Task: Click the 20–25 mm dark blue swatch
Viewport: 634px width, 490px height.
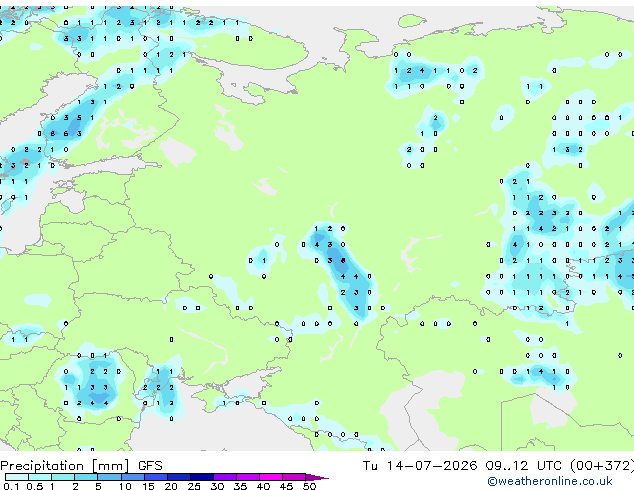Action: pyautogui.click(x=179, y=477)
